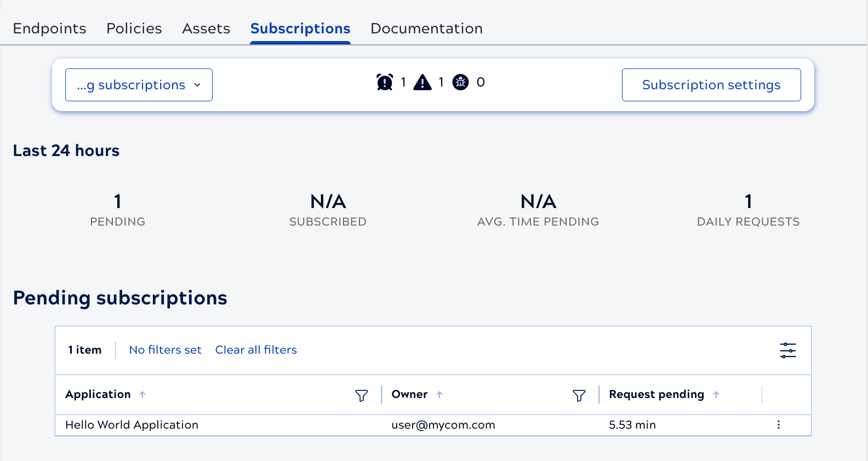Switch to the Endpoints tab

point(49,28)
